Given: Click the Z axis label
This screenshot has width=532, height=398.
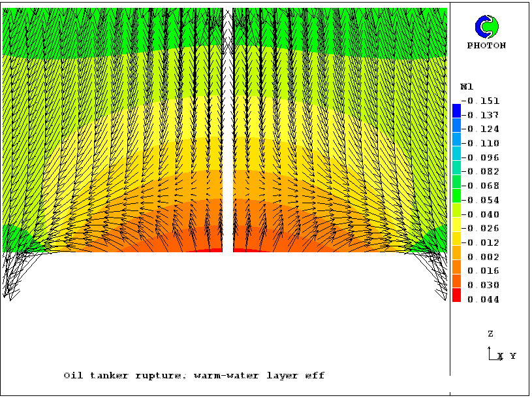Looking at the screenshot, I should (x=490, y=334).
